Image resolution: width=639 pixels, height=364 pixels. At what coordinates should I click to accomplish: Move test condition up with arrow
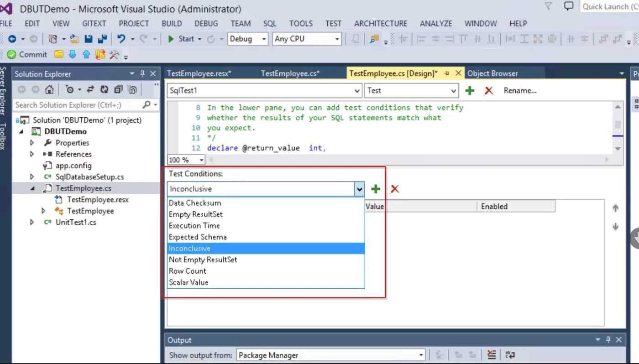pyautogui.click(x=615, y=208)
